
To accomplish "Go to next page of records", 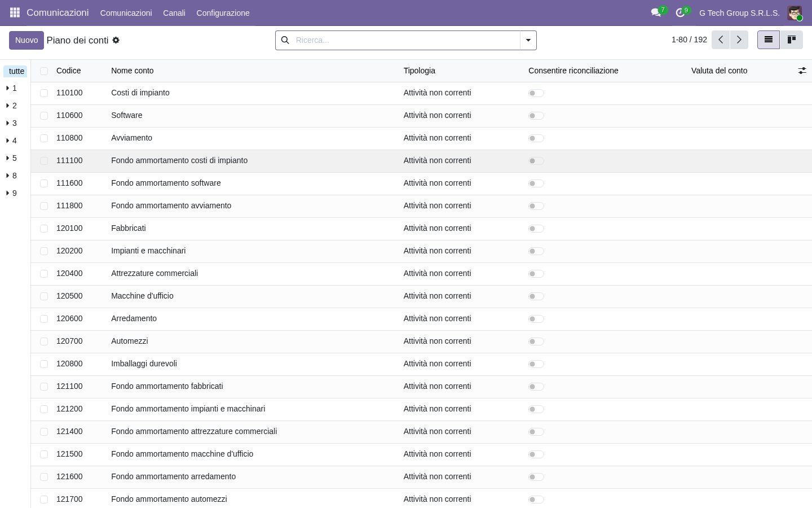I will pos(739,40).
